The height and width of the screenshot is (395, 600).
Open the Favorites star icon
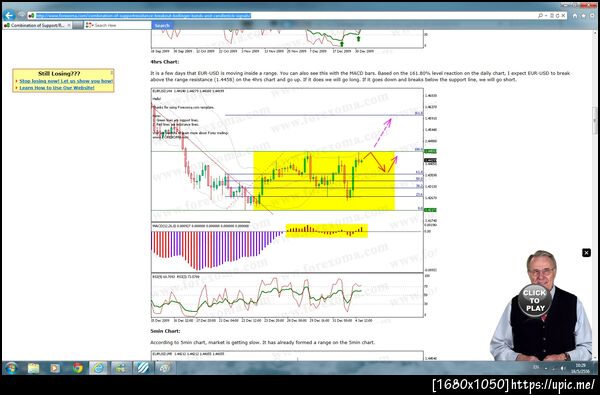pos(584,16)
